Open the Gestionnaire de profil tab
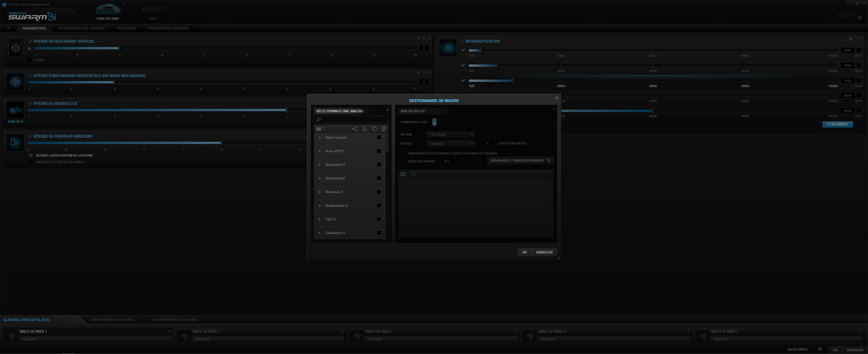868x354 pixels. [112, 320]
